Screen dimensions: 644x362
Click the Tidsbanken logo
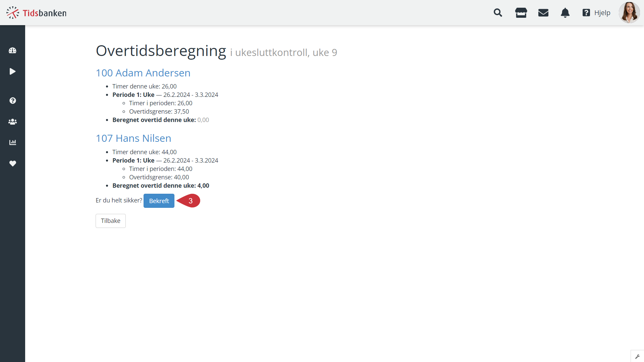click(x=36, y=13)
